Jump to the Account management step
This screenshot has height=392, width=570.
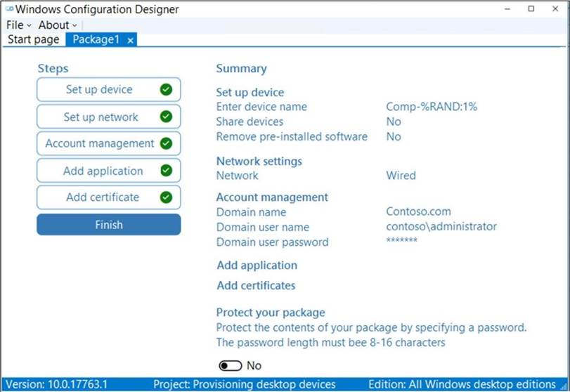99,143
